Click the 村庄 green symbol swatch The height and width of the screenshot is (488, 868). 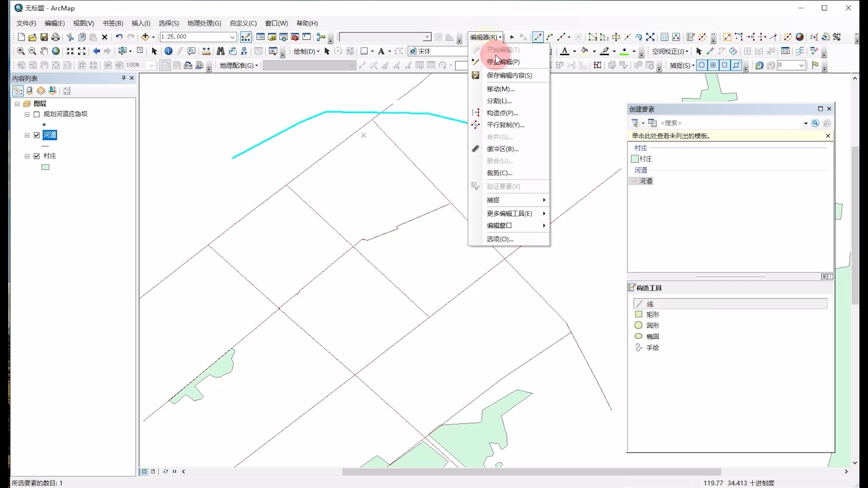pos(45,167)
